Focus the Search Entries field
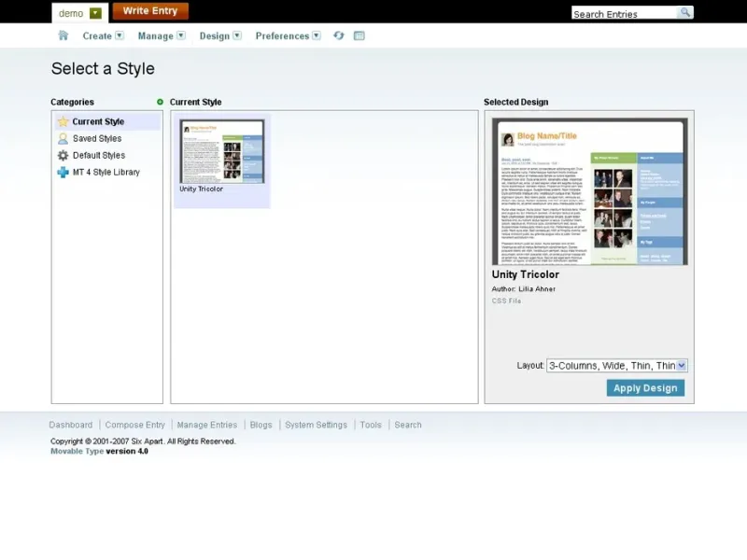The image size is (747, 560). point(624,13)
